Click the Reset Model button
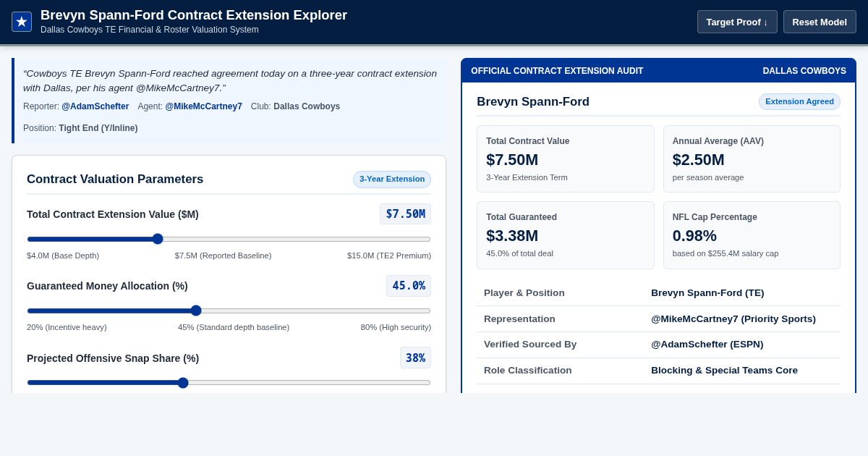 coord(820,22)
